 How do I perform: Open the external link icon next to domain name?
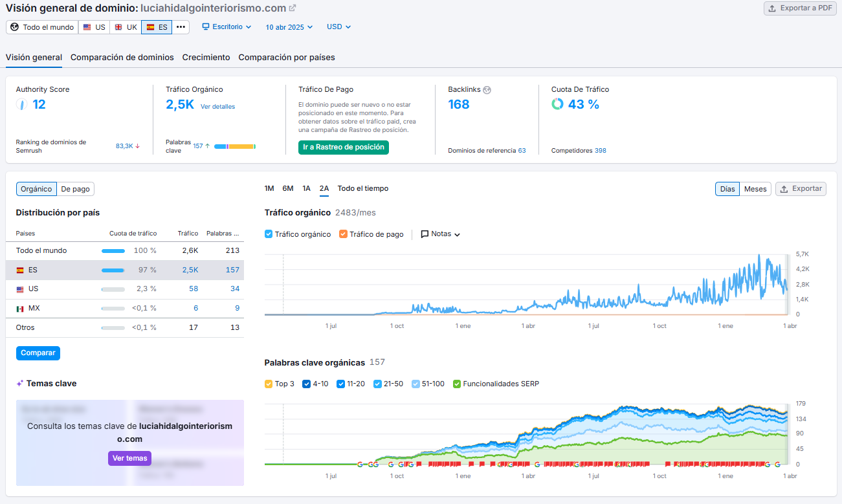click(293, 8)
